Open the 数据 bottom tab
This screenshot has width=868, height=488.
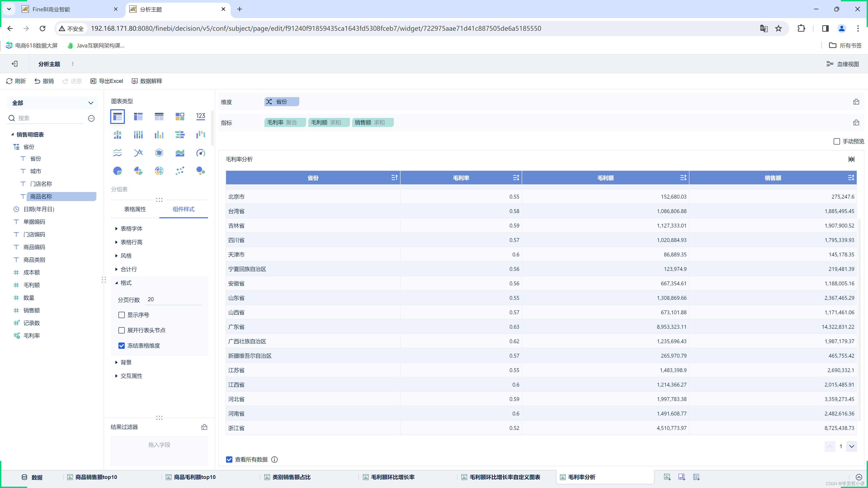click(32, 477)
